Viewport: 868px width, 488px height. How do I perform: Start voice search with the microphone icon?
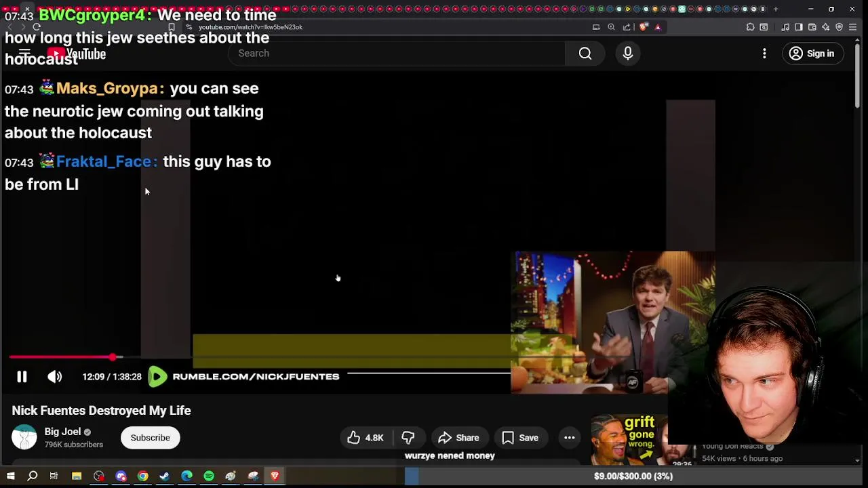(x=628, y=54)
